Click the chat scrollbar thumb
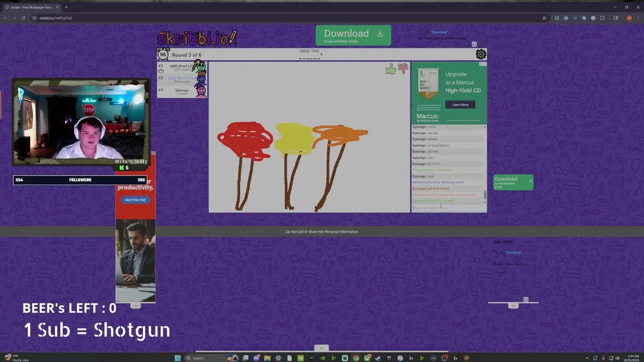Viewport: 644px width, 362px height. [x=485, y=195]
